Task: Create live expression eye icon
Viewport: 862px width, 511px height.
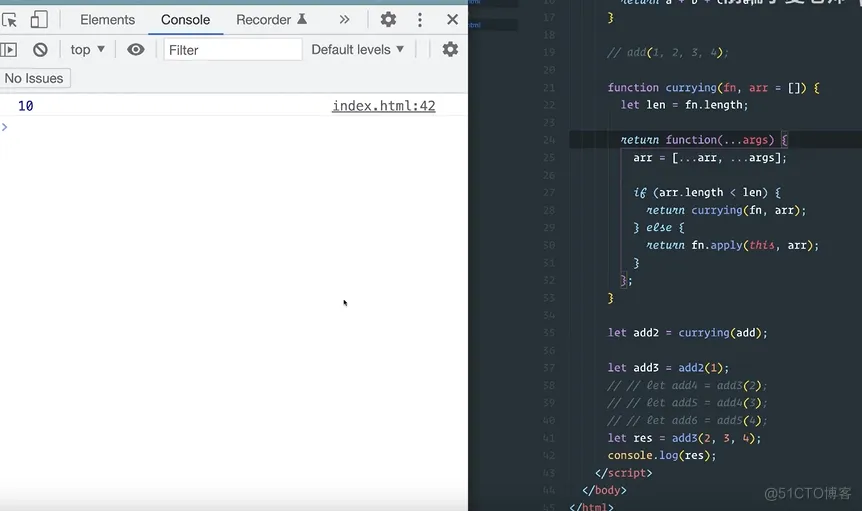Action: click(136, 50)
